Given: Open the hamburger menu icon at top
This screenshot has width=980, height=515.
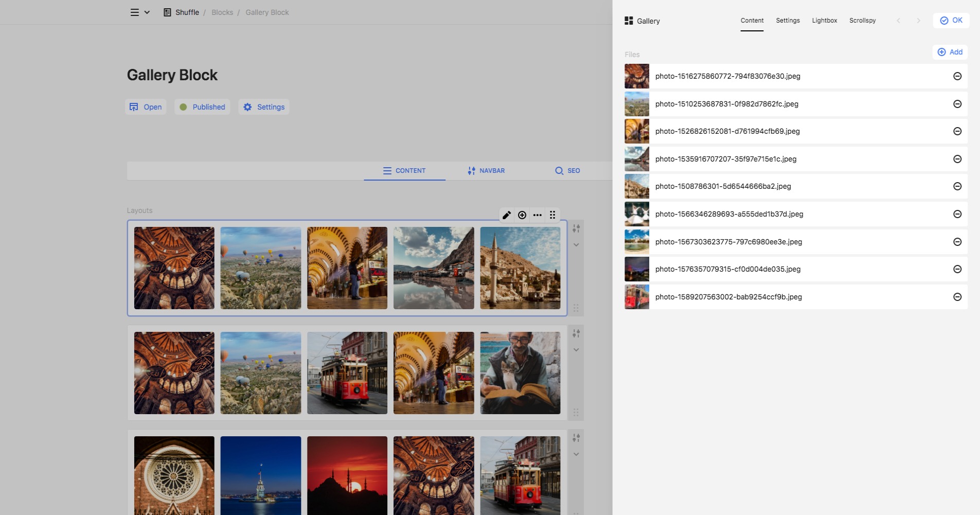Looking at the screenshot, I should [x=134, y=12].
